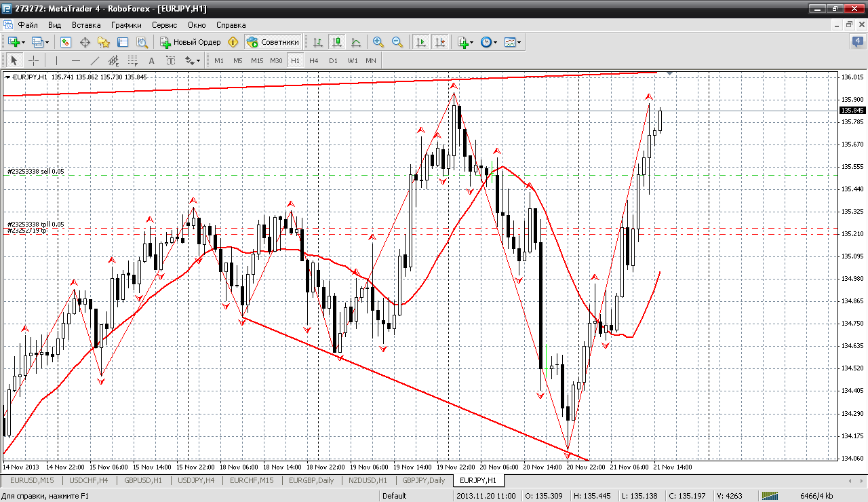Viewport: 868px width, 502px height.
Task: Toggle the Советники auto-trading button
Action: (273, 42)
